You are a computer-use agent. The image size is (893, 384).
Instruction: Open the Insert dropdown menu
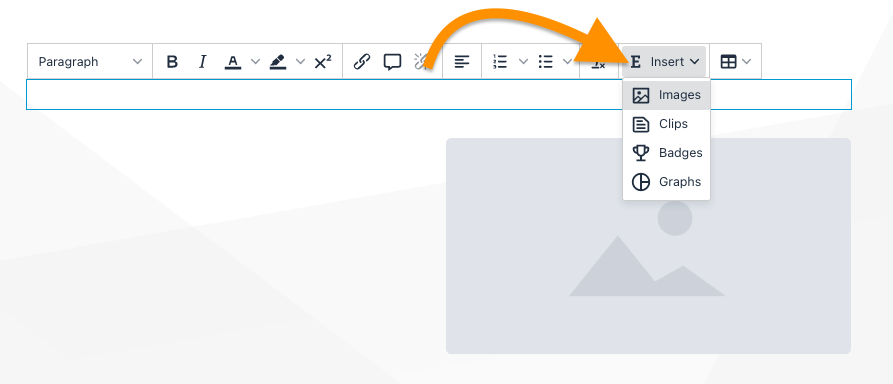664,62
